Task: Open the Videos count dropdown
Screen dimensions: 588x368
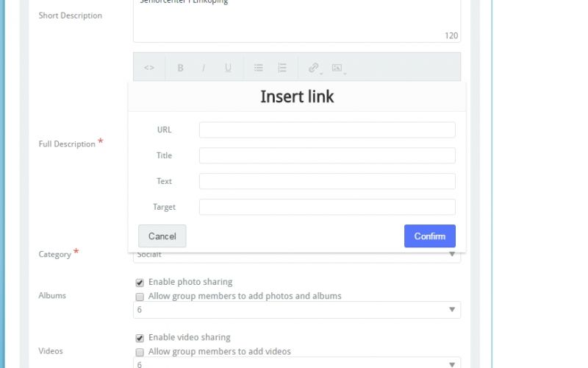Action: 297,364
